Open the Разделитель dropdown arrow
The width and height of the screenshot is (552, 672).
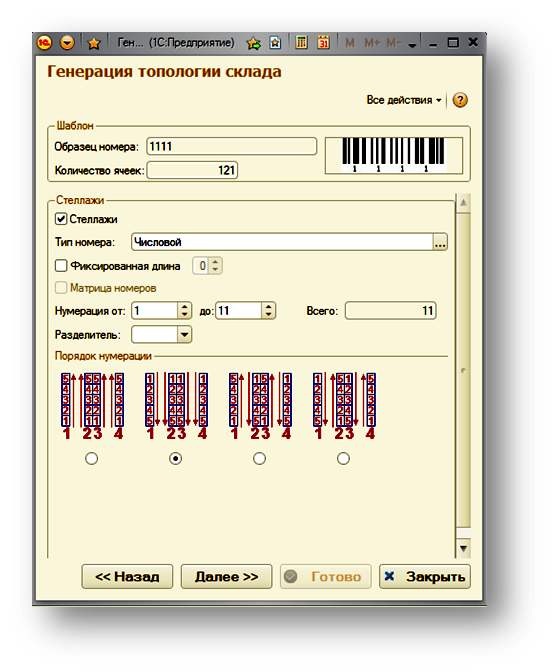pyautogui.click(x=185, y=334)
